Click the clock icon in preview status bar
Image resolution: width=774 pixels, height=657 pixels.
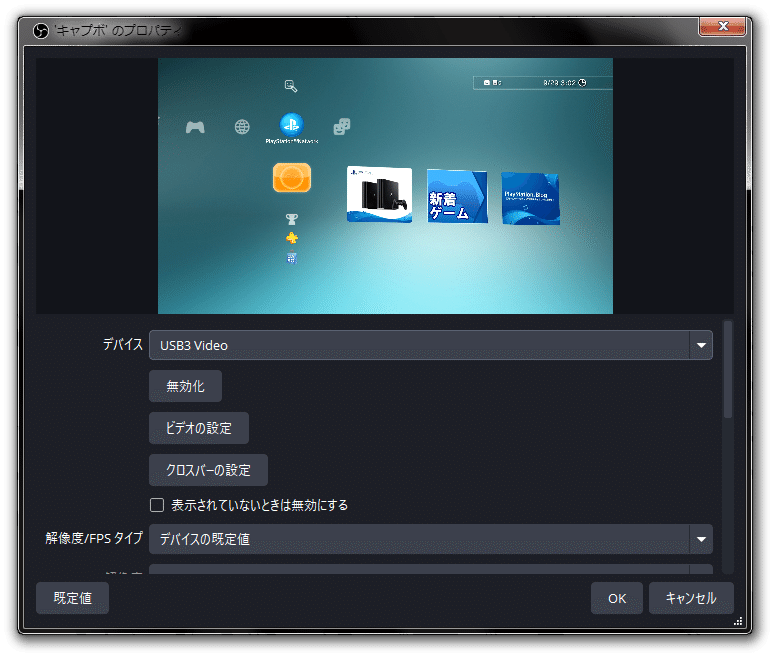pyautogui.click(x=582, y=82)
